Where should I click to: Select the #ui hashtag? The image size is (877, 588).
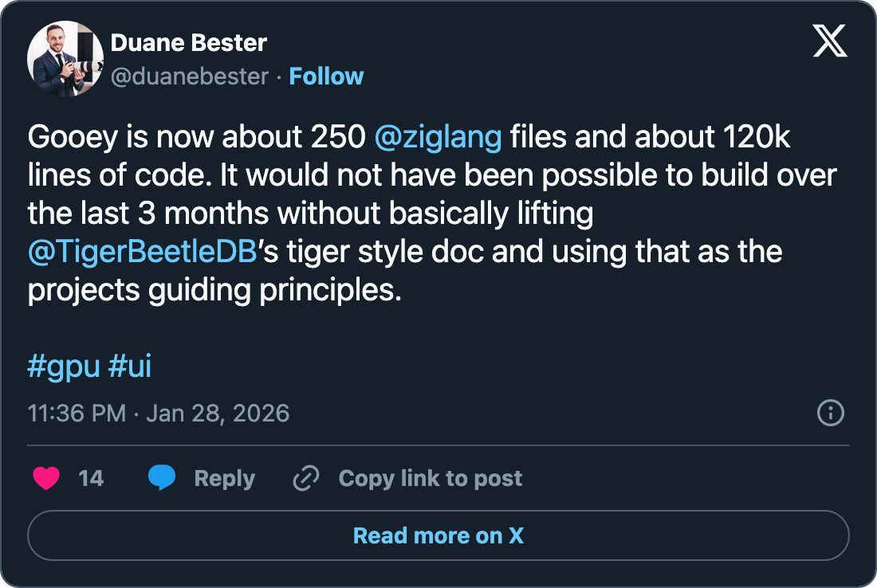pos(129,367)
